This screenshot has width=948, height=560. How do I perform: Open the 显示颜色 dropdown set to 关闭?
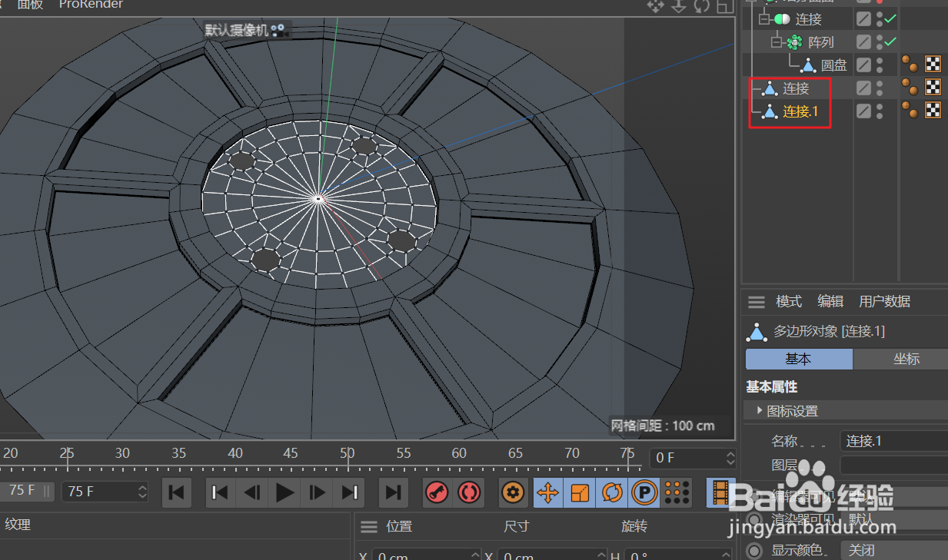pyautogui.click(x=862, y=550)
